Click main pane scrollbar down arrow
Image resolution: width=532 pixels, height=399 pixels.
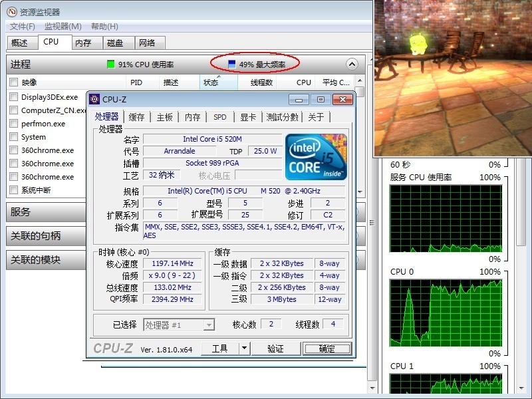(x=372, y=388)
